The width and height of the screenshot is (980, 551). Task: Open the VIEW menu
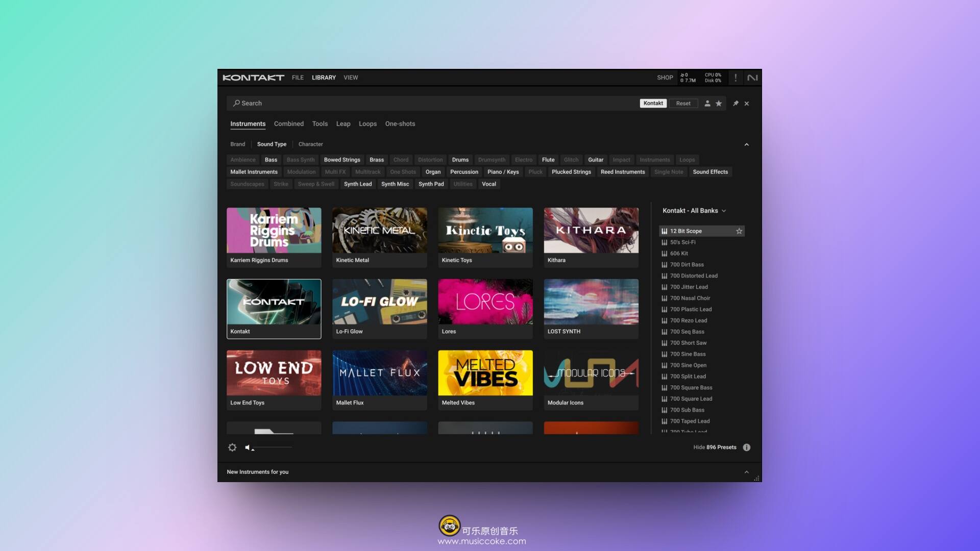coord(351,78)
